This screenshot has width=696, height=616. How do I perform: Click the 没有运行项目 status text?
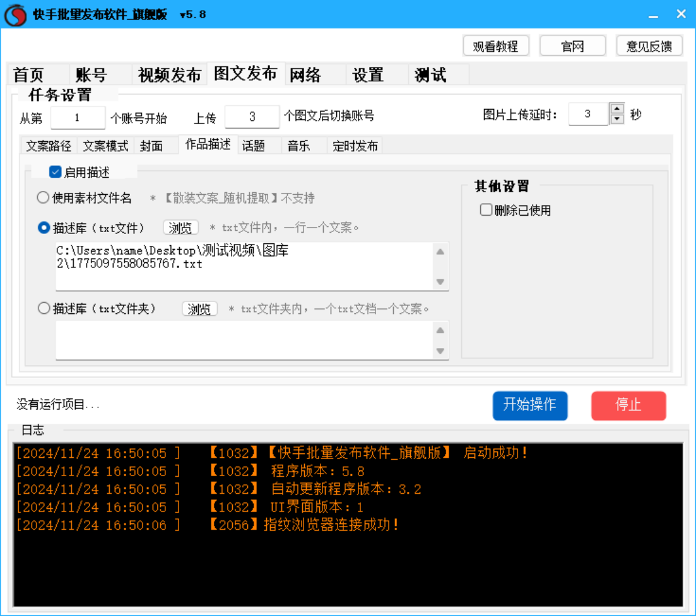(57, 404)
